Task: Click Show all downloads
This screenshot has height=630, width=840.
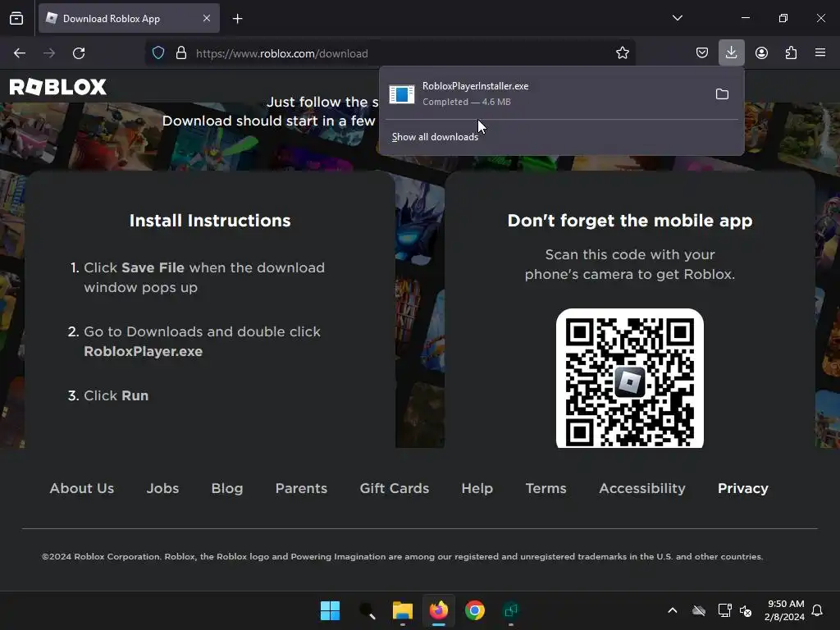Action: [x=435, y=137]
